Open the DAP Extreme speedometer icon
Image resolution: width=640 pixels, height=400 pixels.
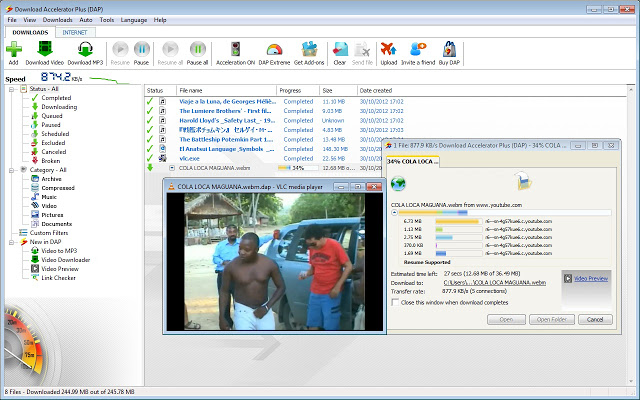click(276, 49)
